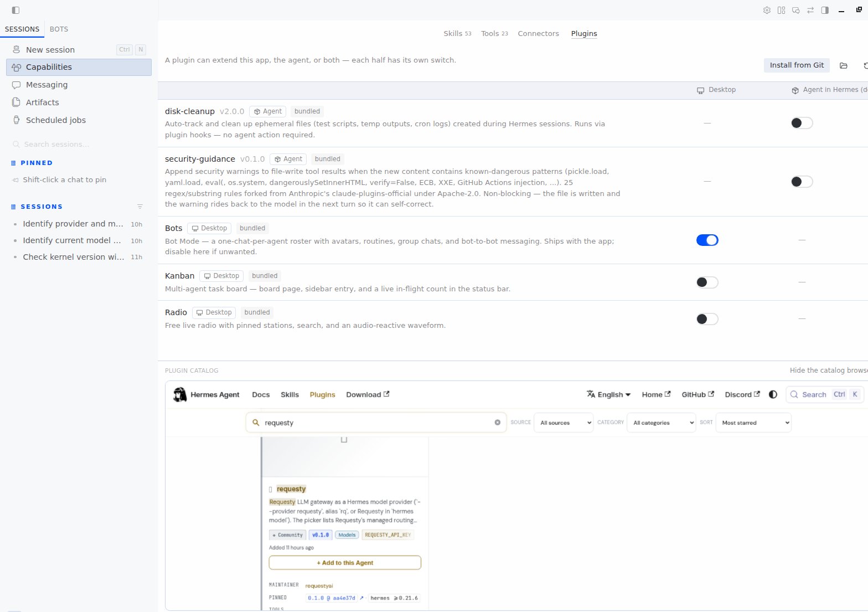Open the GitHub link in catalog

pyautogui.click(x=697, y=394)
